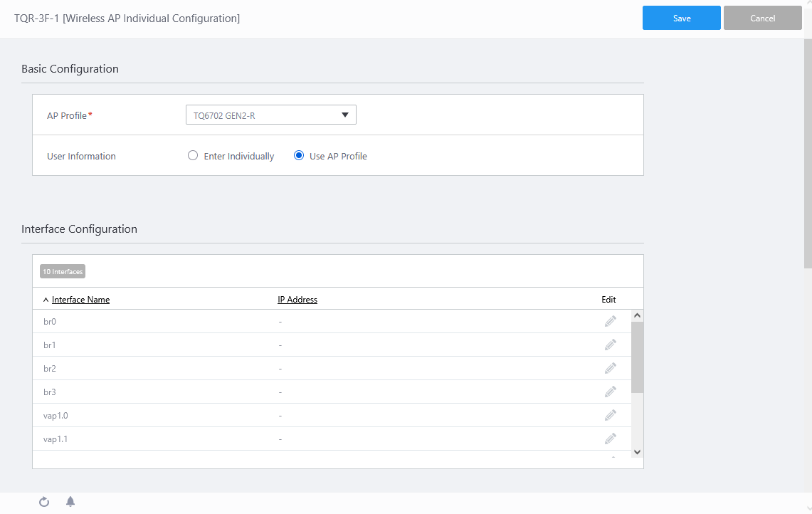The image size is (812, 514).
Task: Click the edit pencil for br0
Action: point(610,321)
